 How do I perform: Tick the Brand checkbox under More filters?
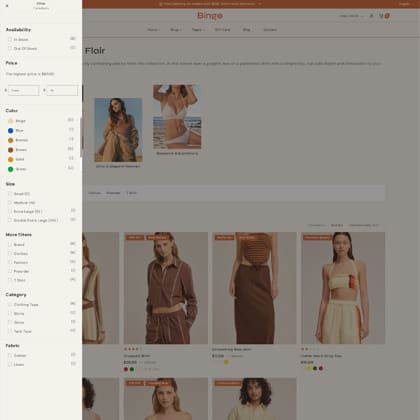pyautogui.click(x=10, y=244)
